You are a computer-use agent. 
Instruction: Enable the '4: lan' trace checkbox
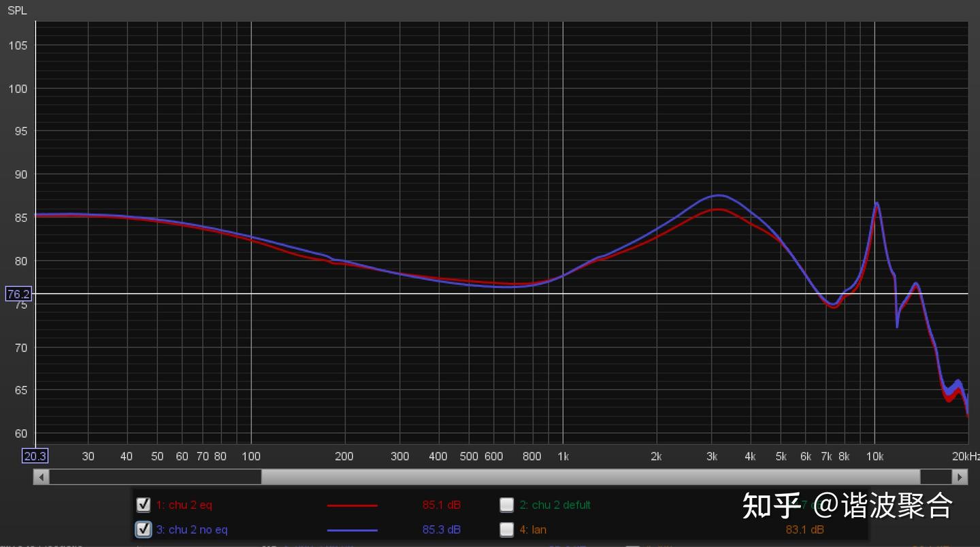pyautogui.click(x=506, y=529)
